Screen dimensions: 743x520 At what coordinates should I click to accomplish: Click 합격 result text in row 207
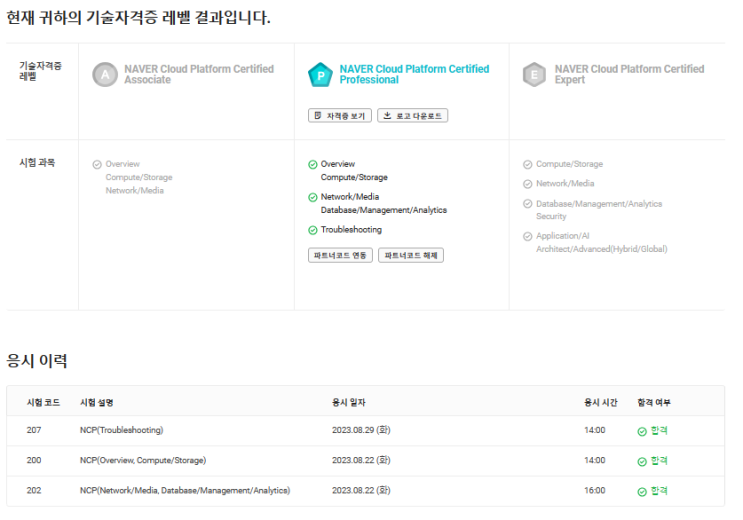[659, 430]
